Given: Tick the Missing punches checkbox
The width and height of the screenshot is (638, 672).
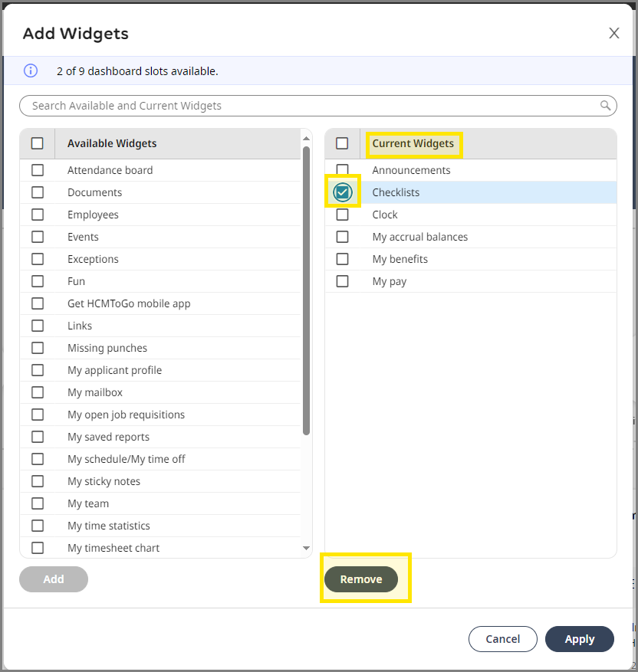Looking at the screenshot, I should point(38,348).
